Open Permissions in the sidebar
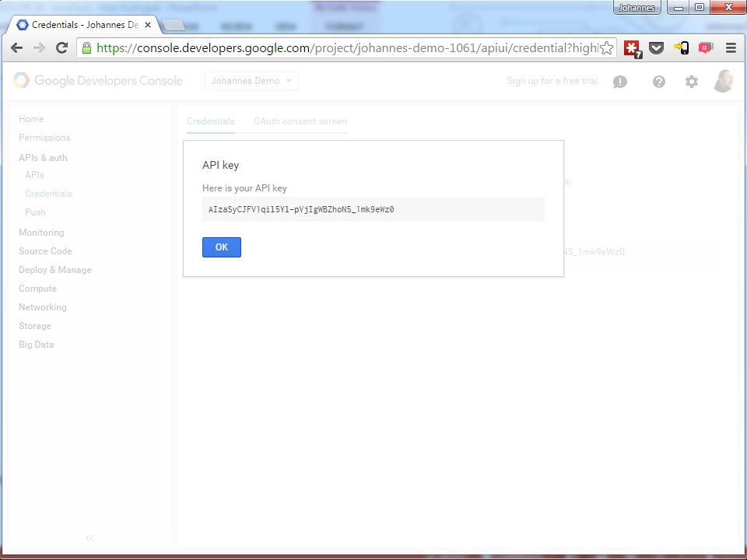747x560 pixels. click(x=44, y=138)
